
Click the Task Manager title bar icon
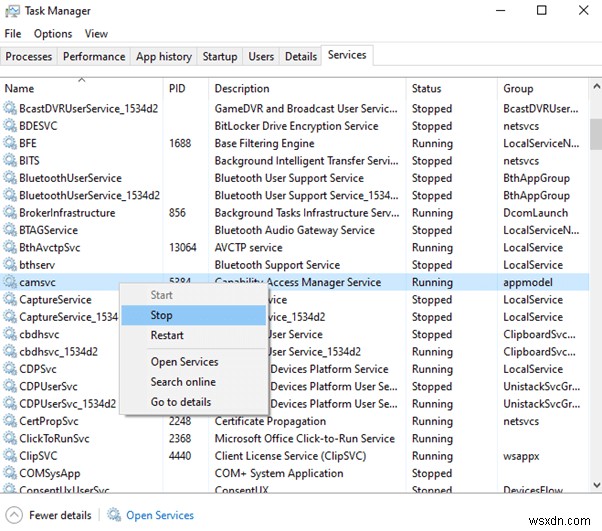pyautogui.click(x=12, y=11)
